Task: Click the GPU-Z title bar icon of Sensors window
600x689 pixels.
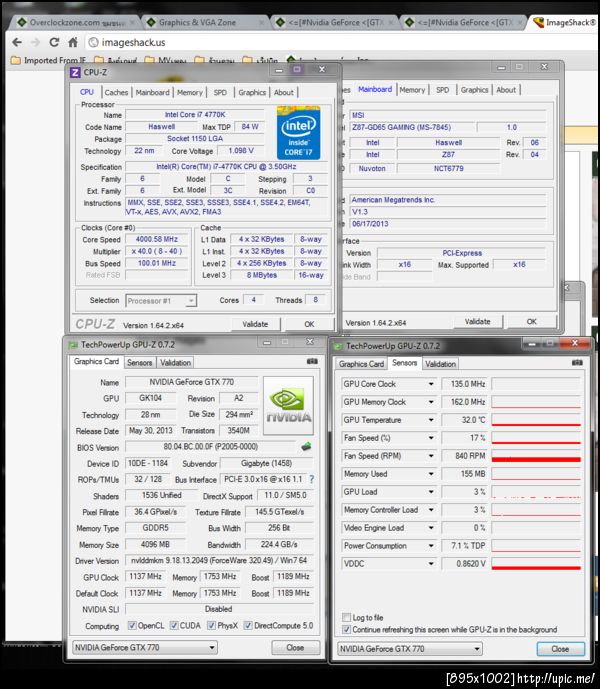Action: point(338,346)
